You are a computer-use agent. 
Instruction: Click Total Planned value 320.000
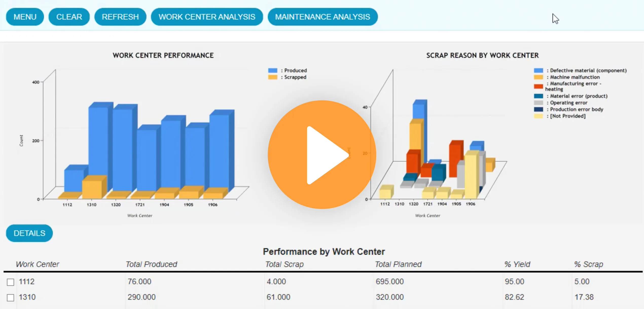[390, 297]
